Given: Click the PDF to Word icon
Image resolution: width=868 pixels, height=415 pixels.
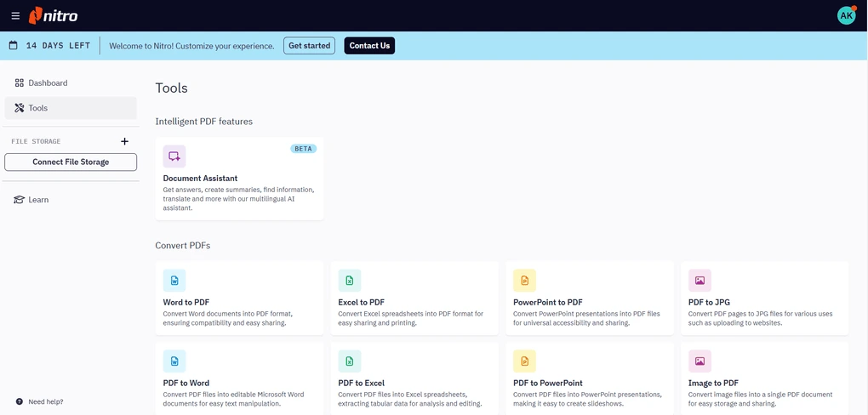Looking at the screenshot, I should click(174, 361).
